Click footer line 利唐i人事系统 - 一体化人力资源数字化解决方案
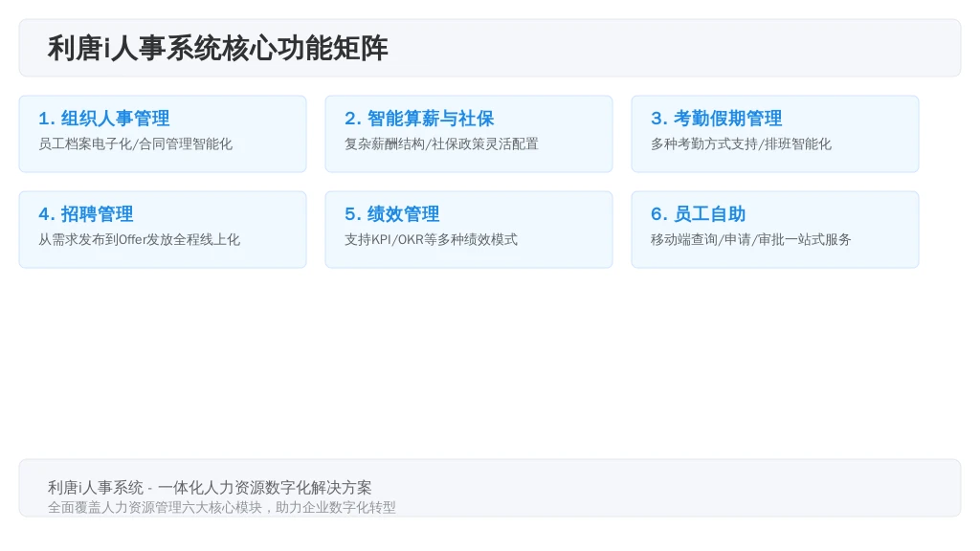The height and width of the screenshot is (551, 980). (x=210, y=487)
